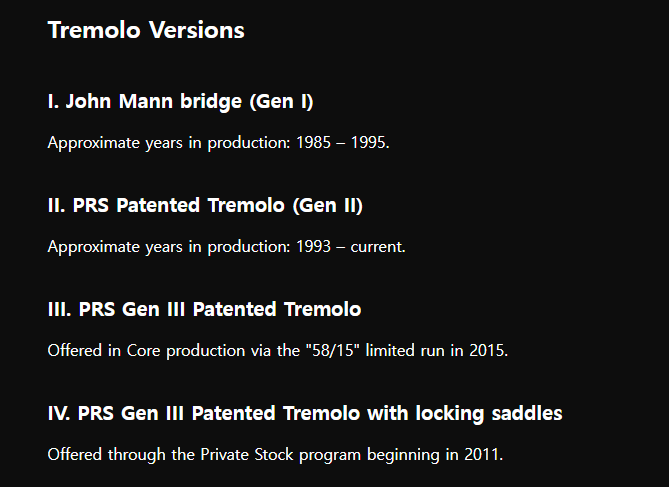Click "(Gen II)" in the second subheading

(x=328, y=206)
